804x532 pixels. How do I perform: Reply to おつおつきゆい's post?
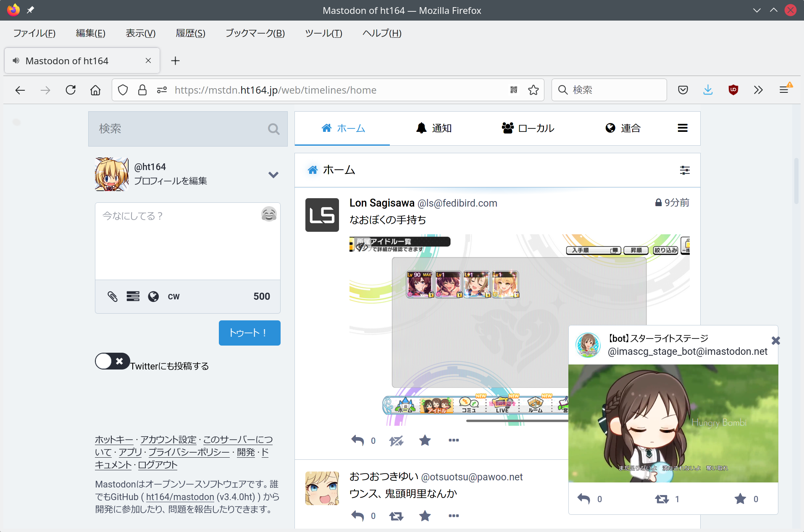pyautogui.click(x=357, y=516)
